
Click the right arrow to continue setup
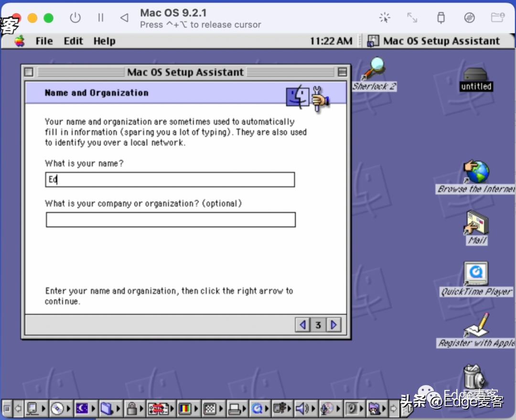[x=333, y=325]
